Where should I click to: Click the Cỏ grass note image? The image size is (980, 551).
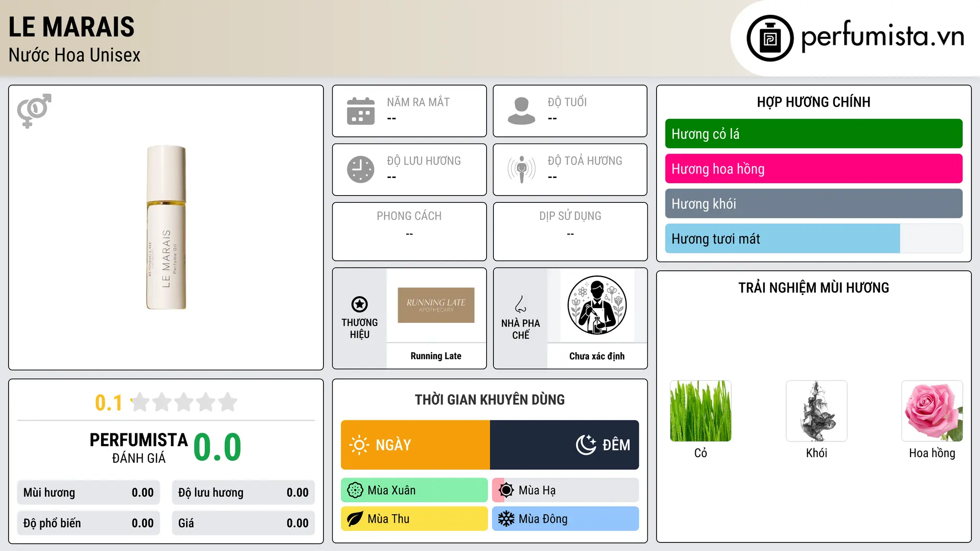coord(701,411)
